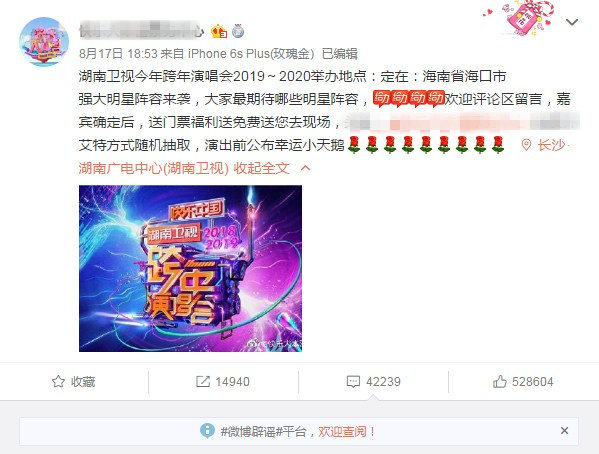The height and width of the screenshot is (454, 599).
Task: Open the post options chevron menu
Action: click(571, 22)
